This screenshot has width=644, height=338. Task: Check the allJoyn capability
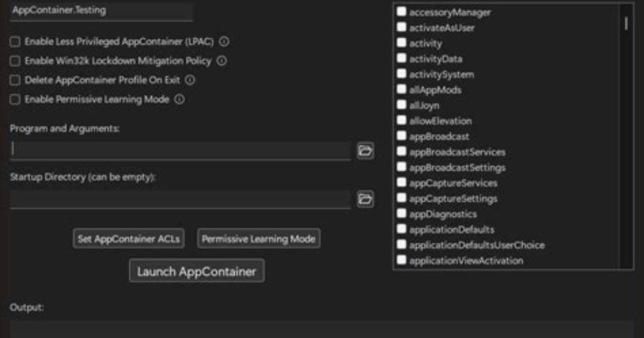click(x=401, y=105)
